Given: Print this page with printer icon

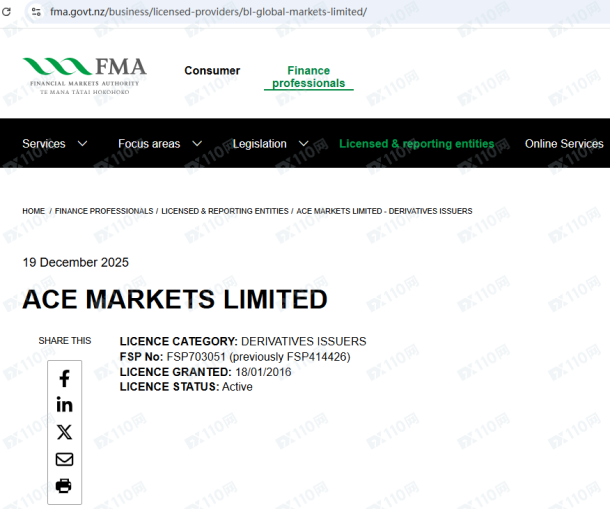Looking at the screenshot, I should 64,486.
